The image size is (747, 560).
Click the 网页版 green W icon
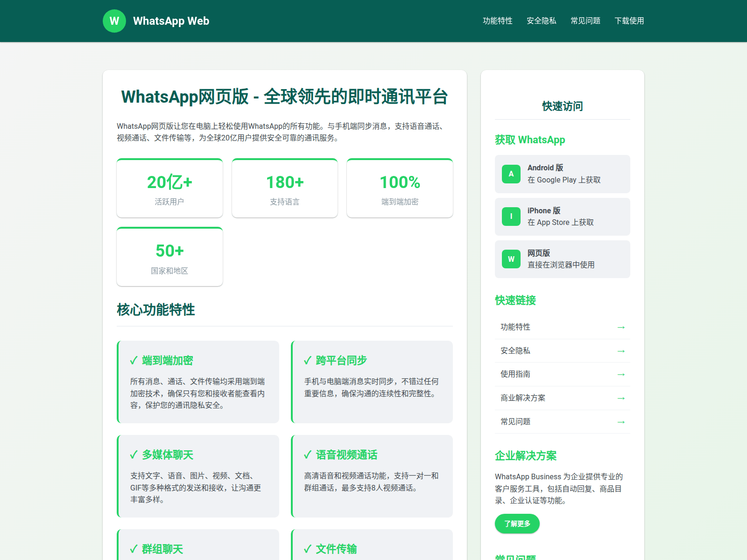coord(511,259)
